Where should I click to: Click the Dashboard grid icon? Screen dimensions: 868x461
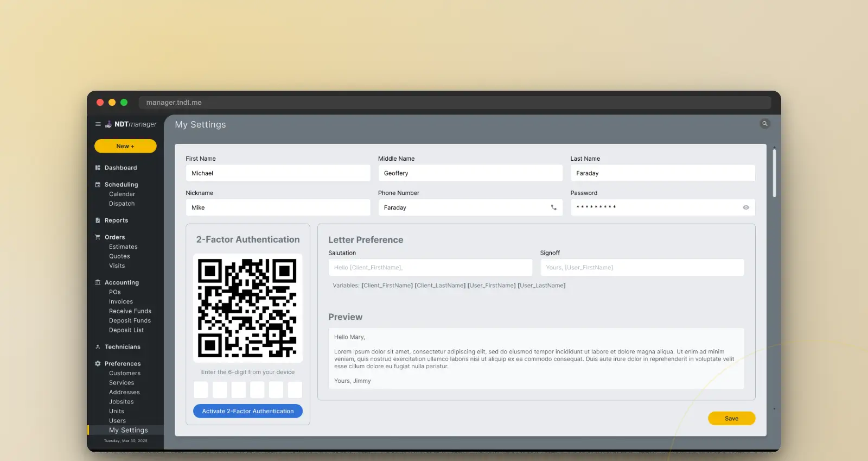[x=98, y=168]
